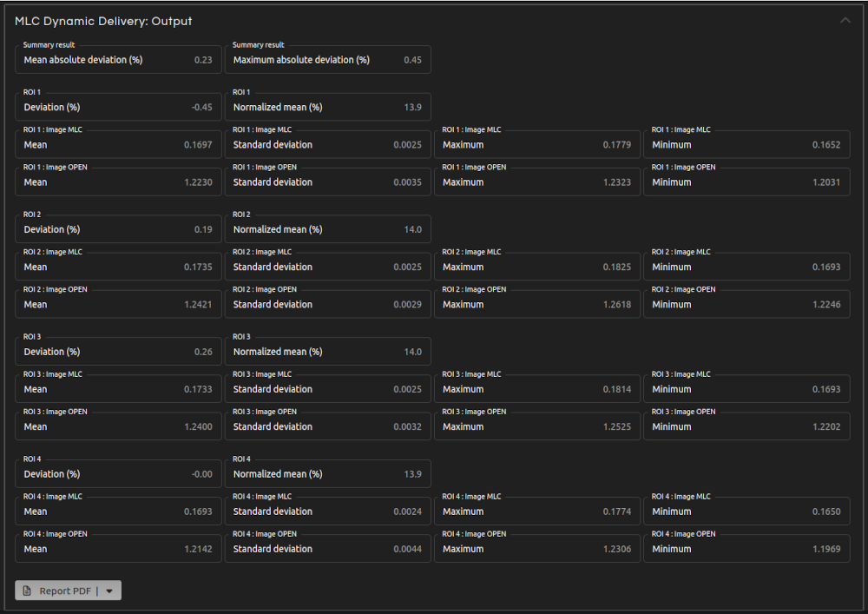
Task: Select ROI 2 Image OPEN Standard deviation field
Action: click(x=328, y=305)
